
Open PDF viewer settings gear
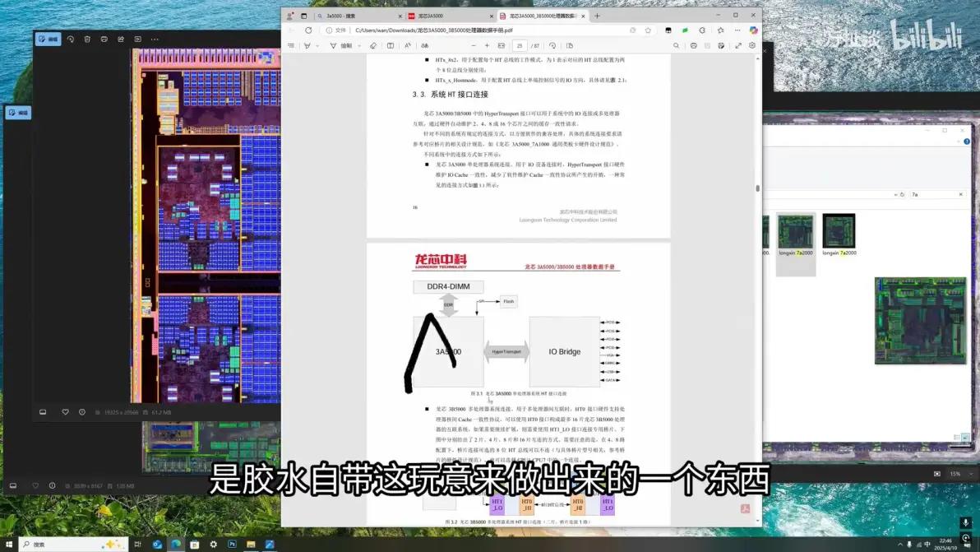(x=752, y=45)
